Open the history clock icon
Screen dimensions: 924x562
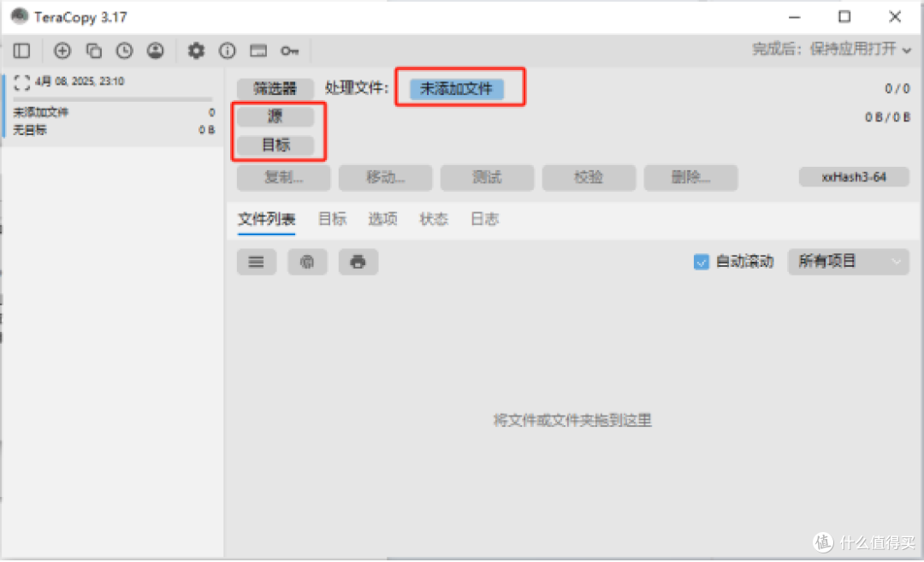[124, 50]
